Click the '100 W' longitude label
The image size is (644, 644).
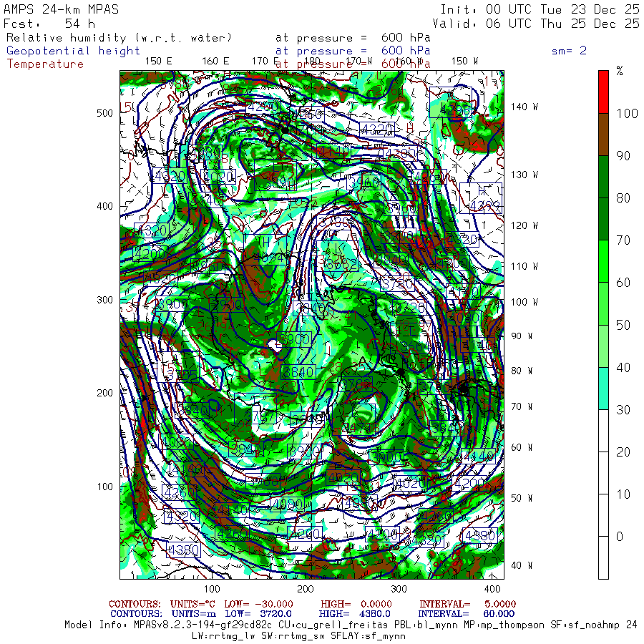tap(525, 302)
